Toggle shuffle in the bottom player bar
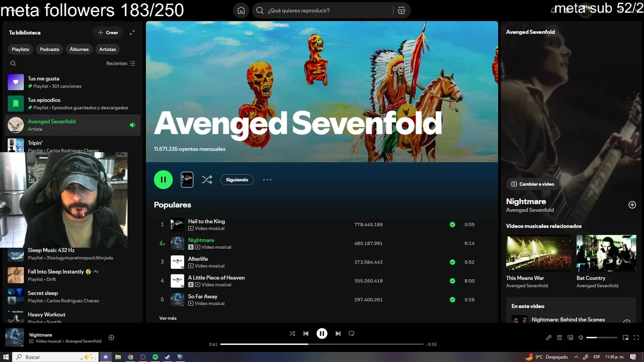Image resolution: width=644 pixels, height=362 pixels. pyautogui.click(x=292, y=333)
